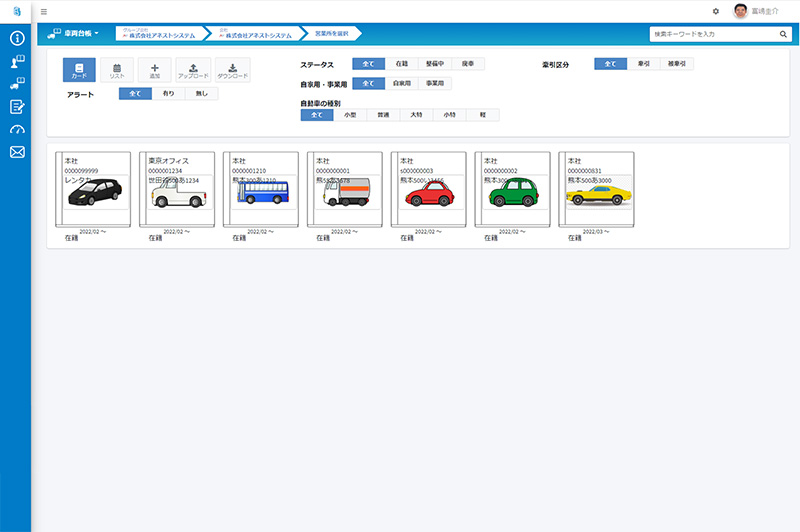Select 被牽引 in the 牽引区分 filter
This screenshot has height=532, width=800.
(679, 63)
